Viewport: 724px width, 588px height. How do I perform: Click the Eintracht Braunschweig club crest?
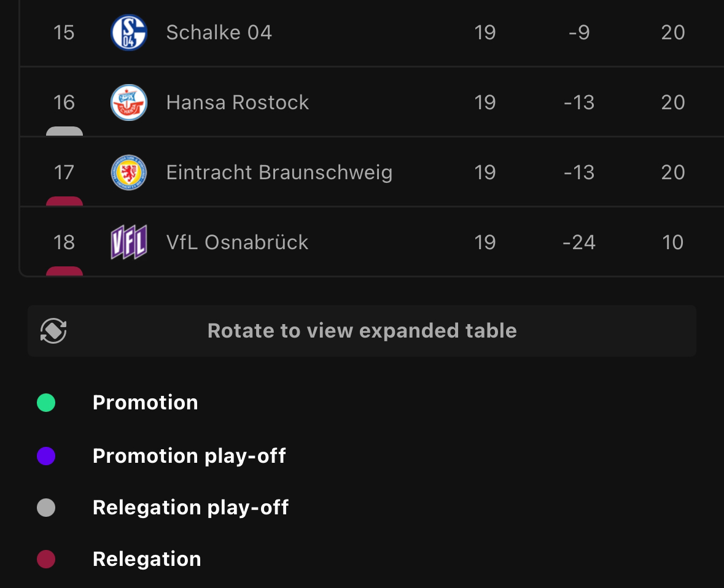(129, 172)
